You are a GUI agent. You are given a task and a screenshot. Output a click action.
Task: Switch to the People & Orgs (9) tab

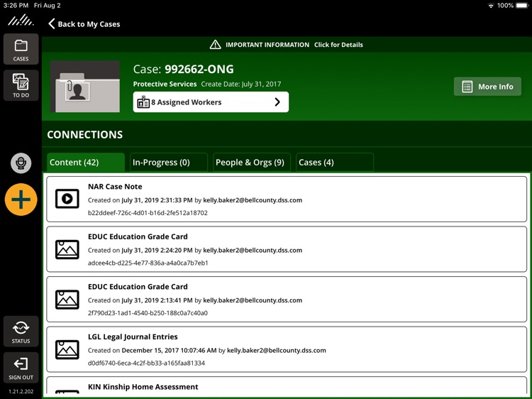pyautogui.click(x=252, y=163)
